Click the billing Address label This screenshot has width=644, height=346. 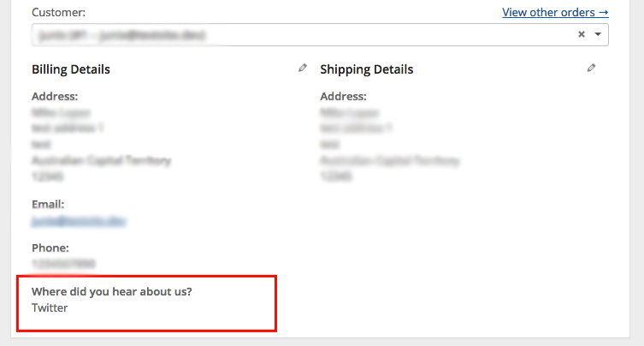(55, 96)
